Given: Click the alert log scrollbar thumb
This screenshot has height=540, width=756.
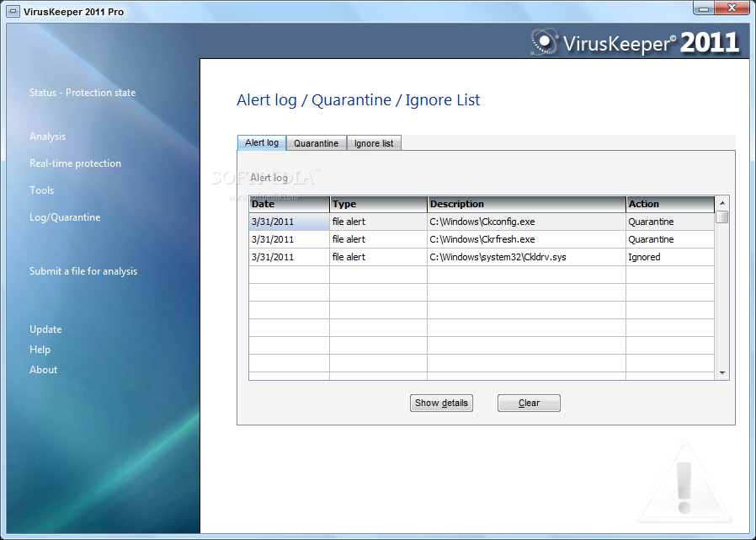Looking at the screenshot, I should [x=721, y=217].
